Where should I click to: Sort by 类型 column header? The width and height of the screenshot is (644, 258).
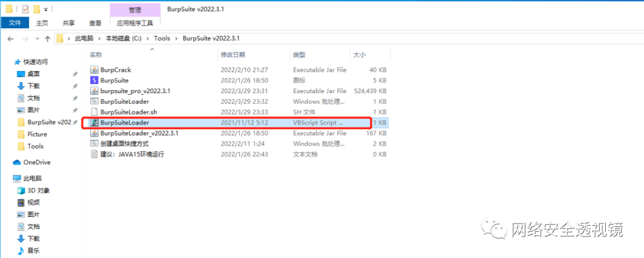299,54
